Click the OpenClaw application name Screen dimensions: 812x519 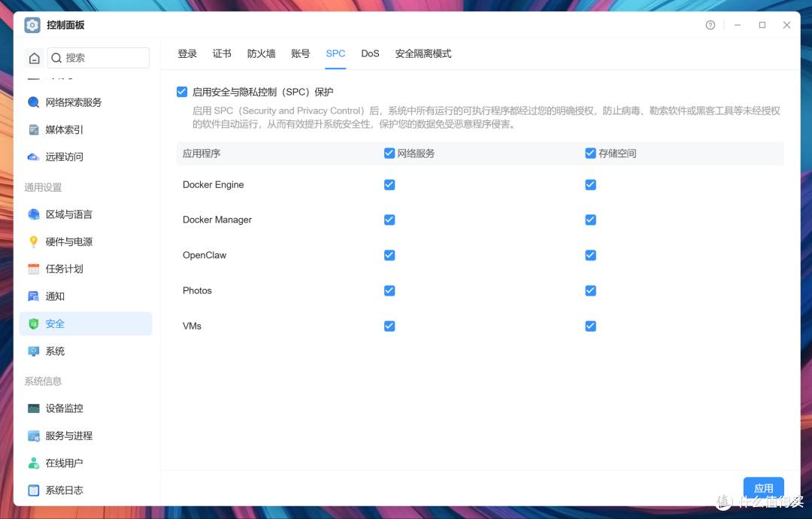click(x=205, y=255)
